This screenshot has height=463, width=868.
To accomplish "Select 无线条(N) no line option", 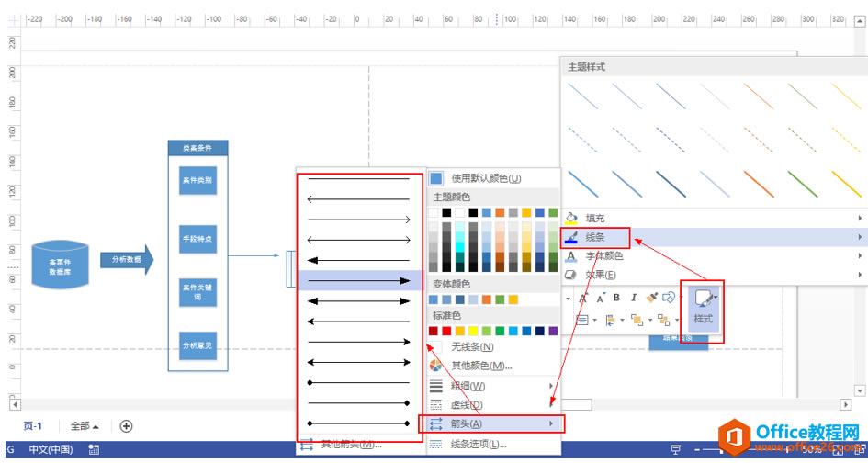I will (x=492, y=347).
